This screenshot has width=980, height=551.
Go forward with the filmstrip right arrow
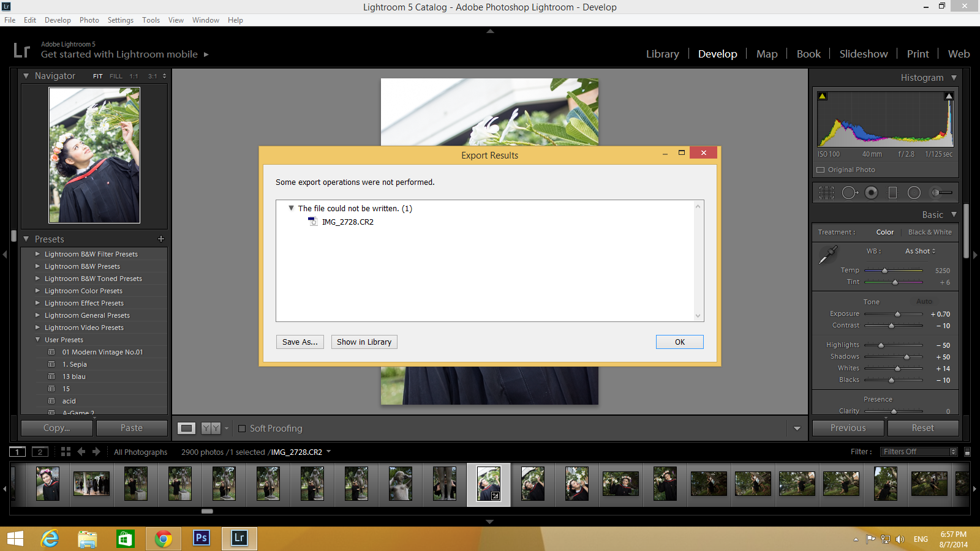(96, 452)
